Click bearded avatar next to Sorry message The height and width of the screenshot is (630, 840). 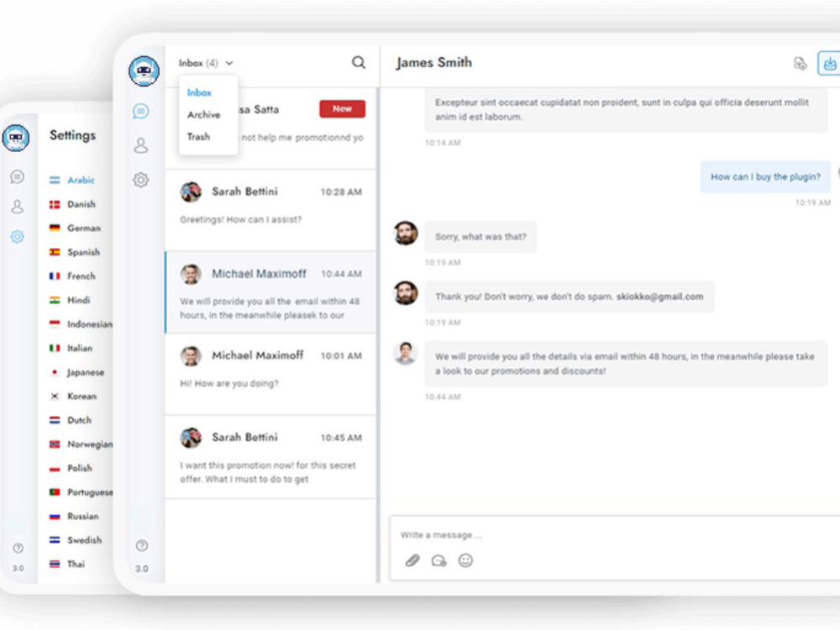pos(406,233)
